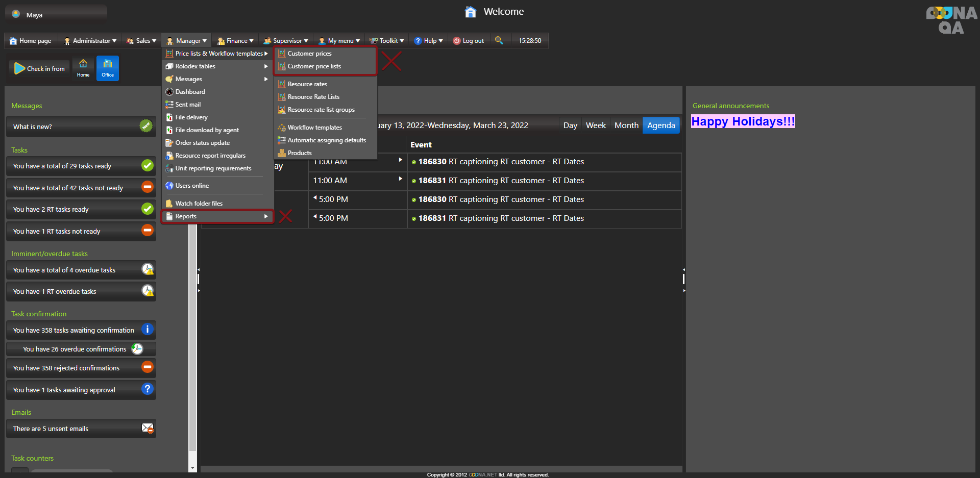Open the Finance dropdown menu
Screen dimensions: 980x478
point(235,41)
